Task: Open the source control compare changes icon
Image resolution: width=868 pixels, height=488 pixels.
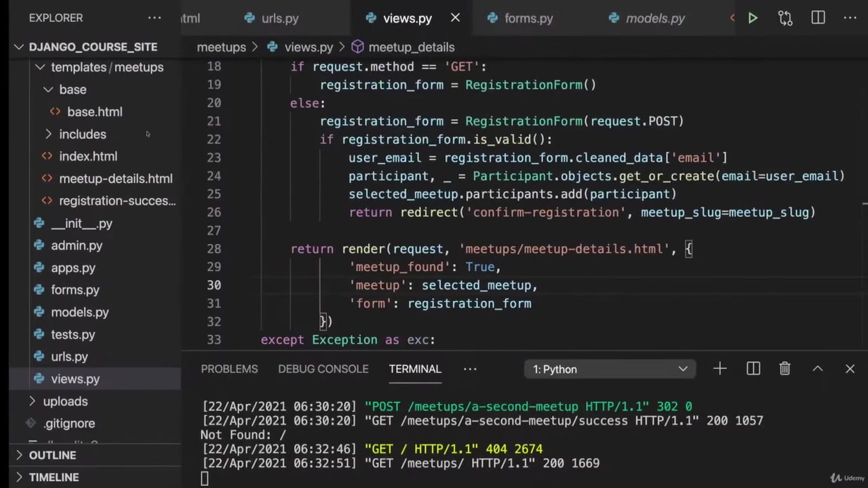Action: pos(785,18)
